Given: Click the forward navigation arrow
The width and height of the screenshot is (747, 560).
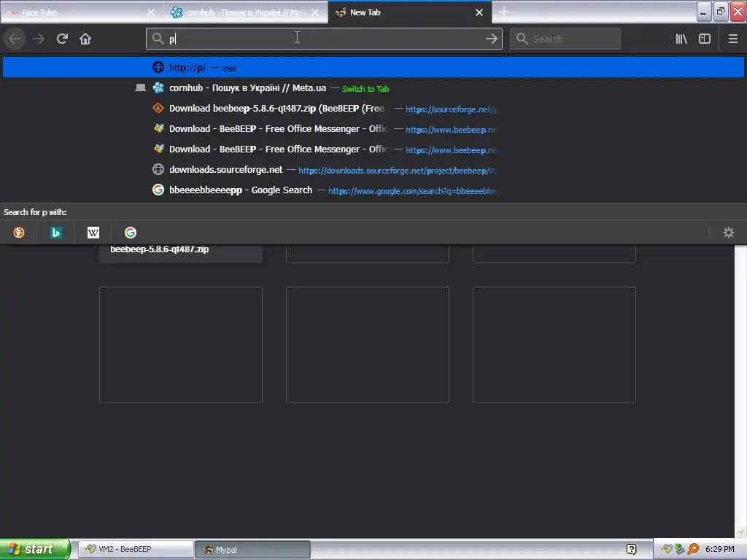Looking at the screenshot, I should 39,39.
